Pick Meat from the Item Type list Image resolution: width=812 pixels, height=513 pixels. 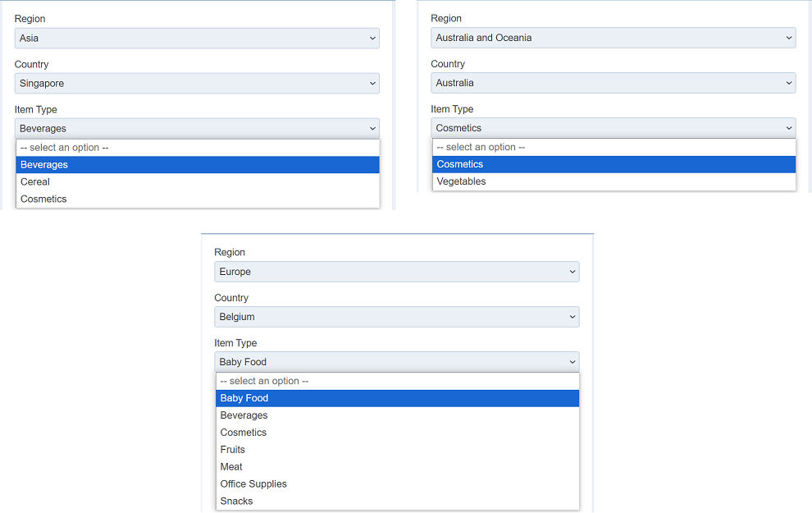click(x=231, y=467)
